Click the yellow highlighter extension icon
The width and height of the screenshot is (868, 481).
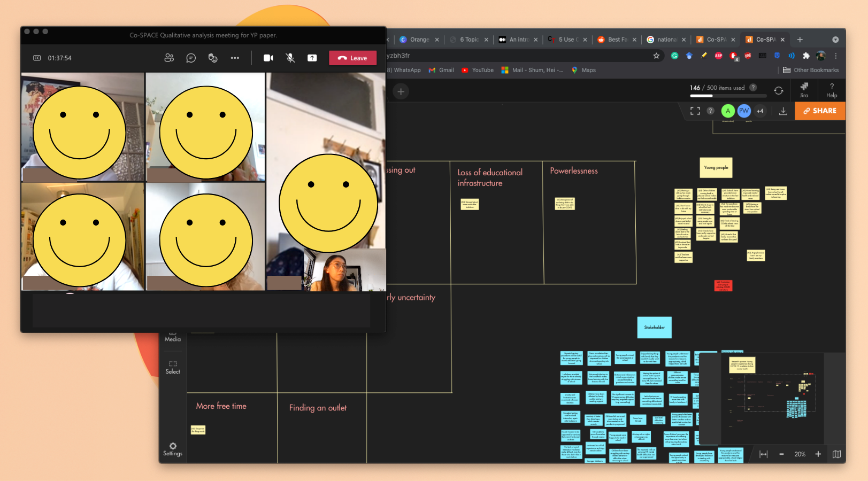[x=704, y=56]
